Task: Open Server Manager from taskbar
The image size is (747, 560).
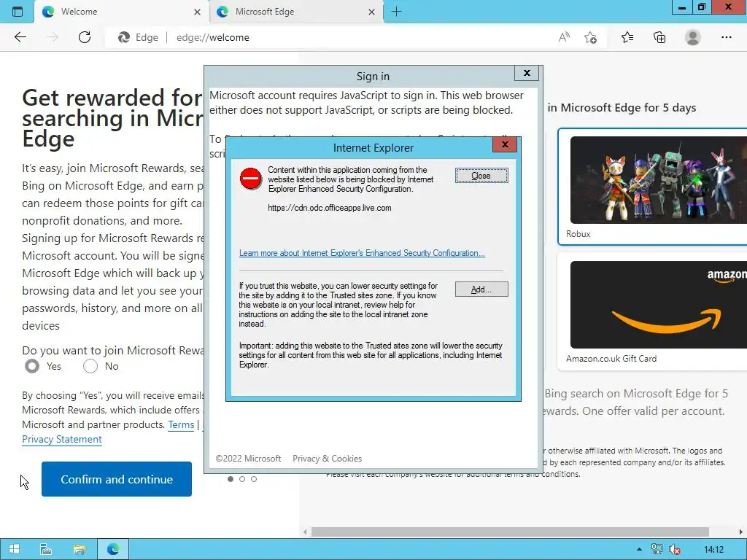Action: [x=46, y=549]
